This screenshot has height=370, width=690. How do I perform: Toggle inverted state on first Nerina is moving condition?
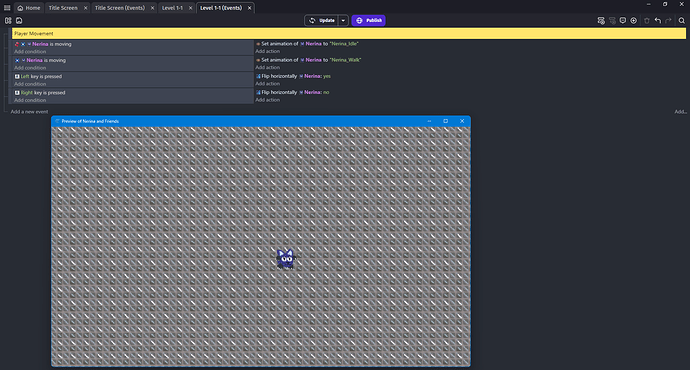(x=17, y=44)
